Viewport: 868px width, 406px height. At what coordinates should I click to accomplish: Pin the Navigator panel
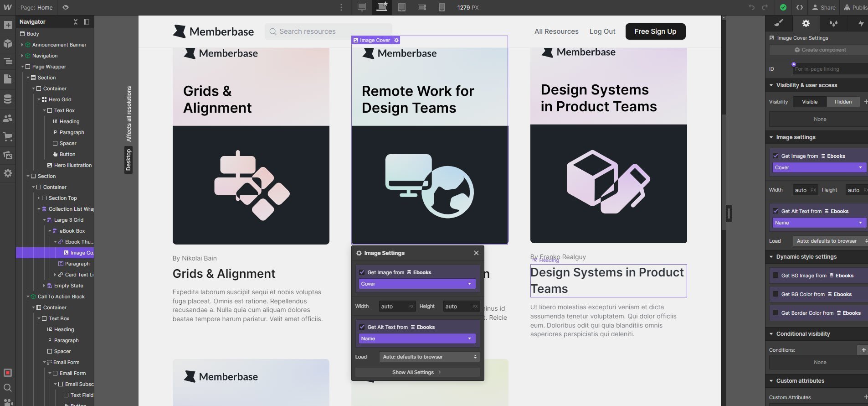(86, 21)
